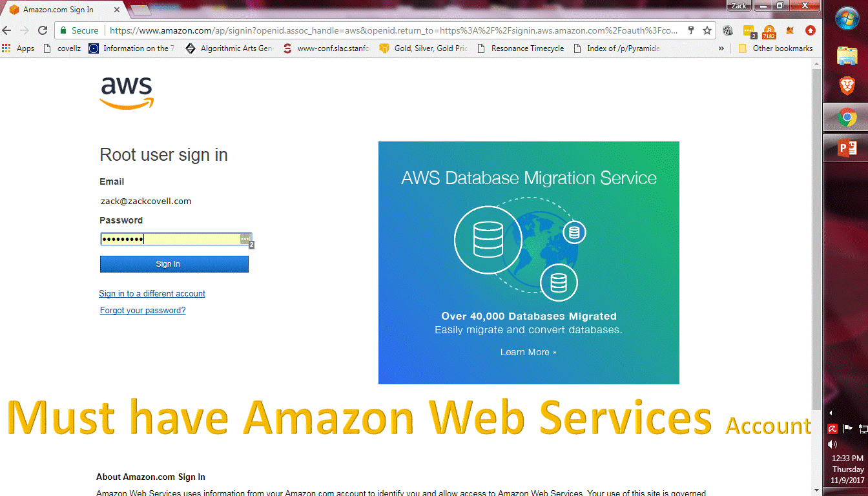Click the Zack profile button in title bar
This screenshot has width=868, height=496.
(x=739, y=6)
